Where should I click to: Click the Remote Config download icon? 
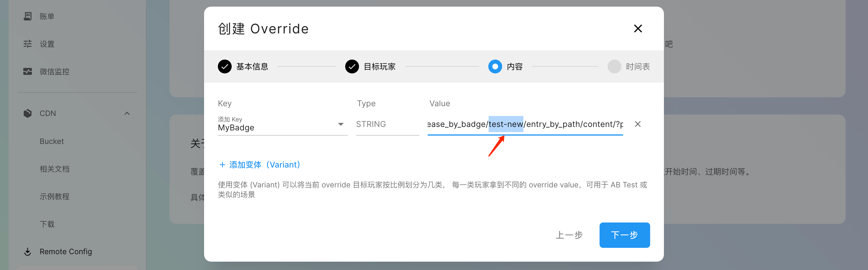click(28, 252)
